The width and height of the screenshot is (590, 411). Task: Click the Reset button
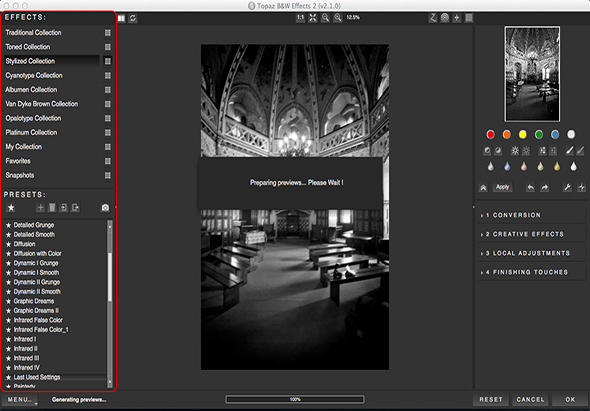click(491, 400)
